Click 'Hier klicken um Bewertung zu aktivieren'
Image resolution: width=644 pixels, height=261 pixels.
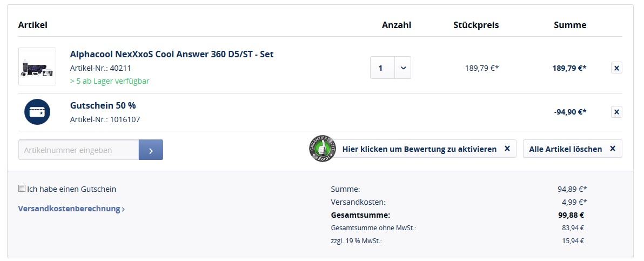point(419,149)
